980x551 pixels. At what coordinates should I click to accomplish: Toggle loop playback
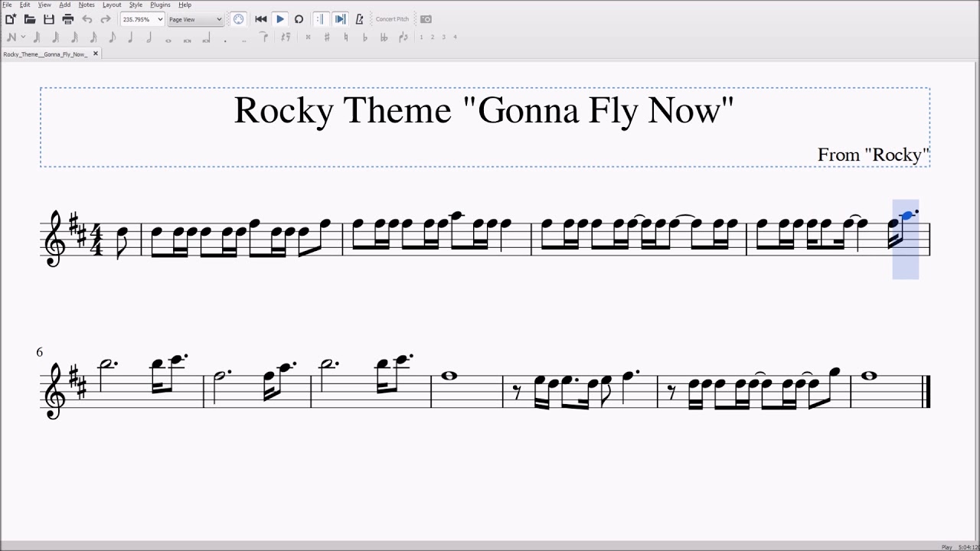[299, 19]
